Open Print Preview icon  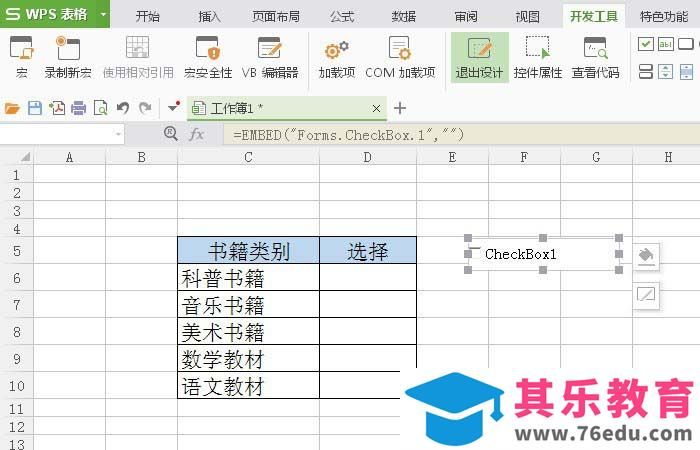pos(100,108)
